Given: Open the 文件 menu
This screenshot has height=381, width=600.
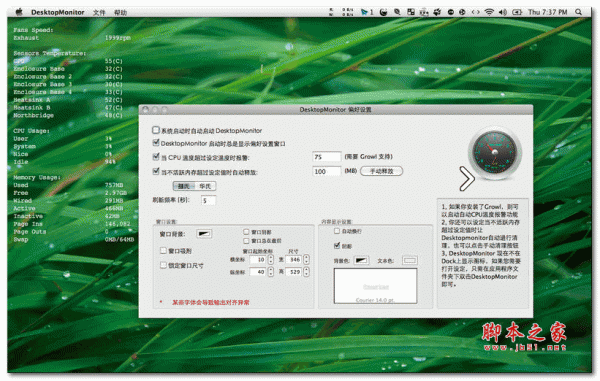Looking at the screenshot, I should (x=99, y=13).
